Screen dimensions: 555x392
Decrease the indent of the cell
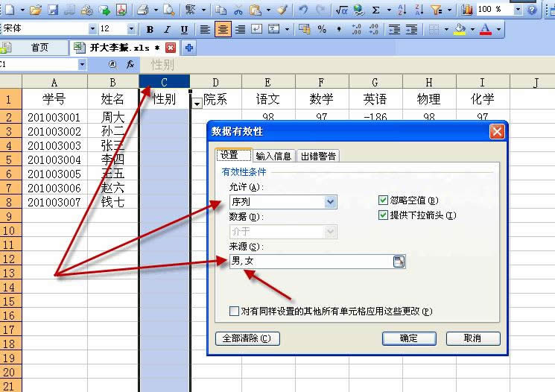394,29
